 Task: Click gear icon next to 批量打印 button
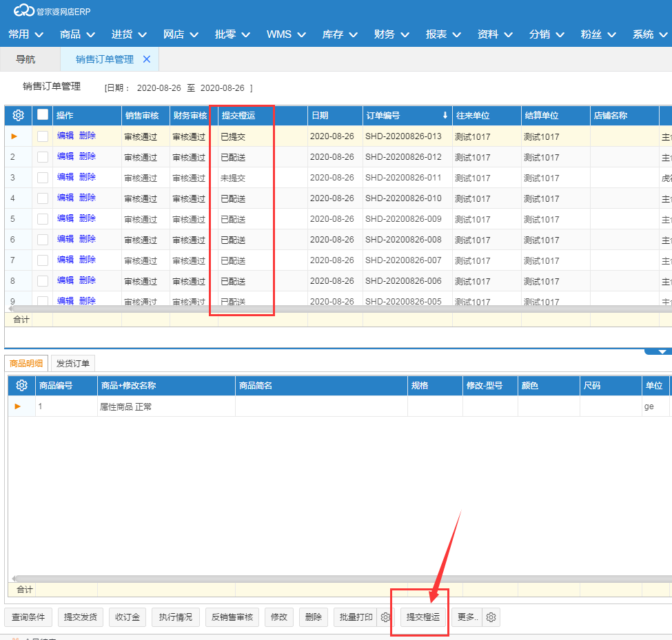pyautogui.click(x=385, y=617)
